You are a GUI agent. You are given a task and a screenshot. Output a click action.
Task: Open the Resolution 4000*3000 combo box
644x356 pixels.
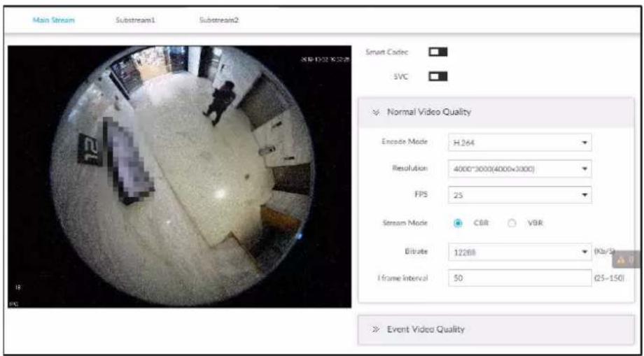point(519,169)
